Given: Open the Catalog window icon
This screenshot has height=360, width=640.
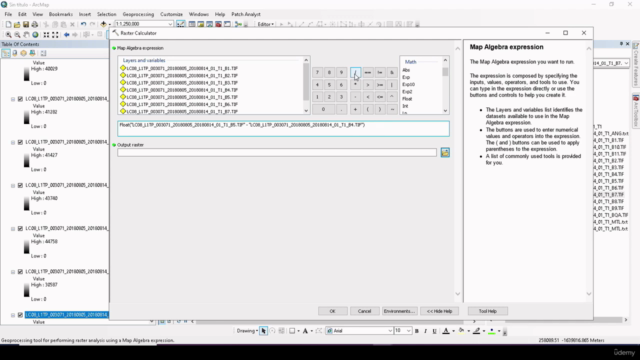Looking at the screenshot, I should point(200,24).
